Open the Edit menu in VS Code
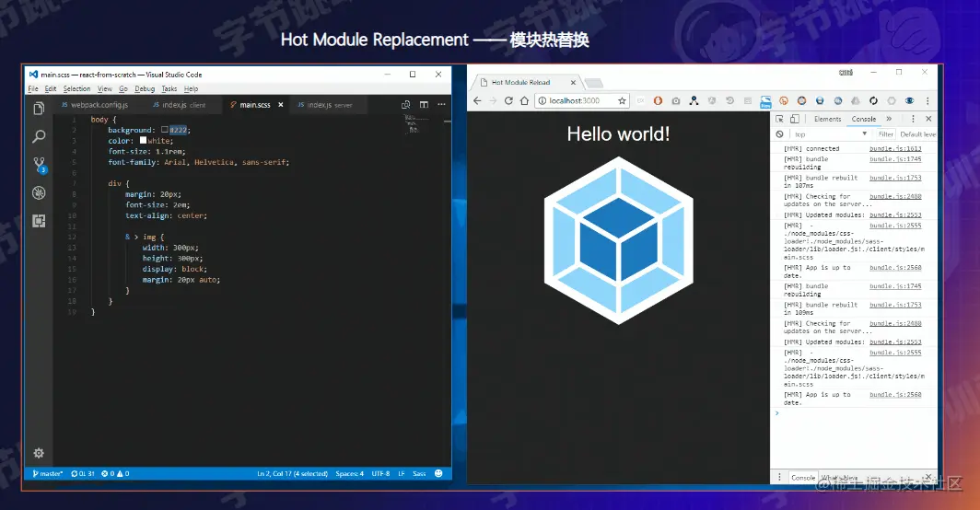The image size is (980, 510). [51, 88]
